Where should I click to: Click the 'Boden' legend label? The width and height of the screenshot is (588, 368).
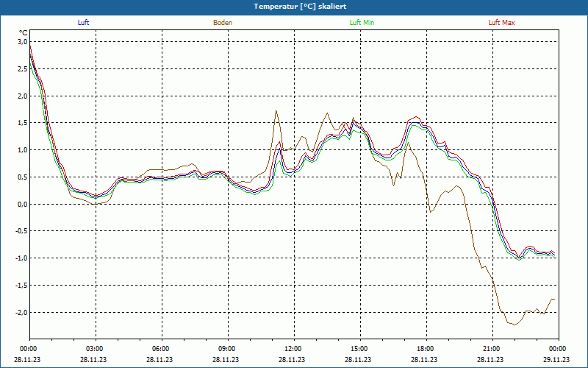[x=223, y=23]
